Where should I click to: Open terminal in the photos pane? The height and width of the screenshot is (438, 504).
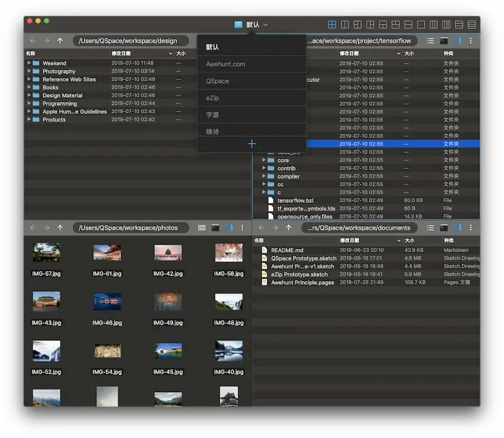pyautogui.click(x=215, y=228)
